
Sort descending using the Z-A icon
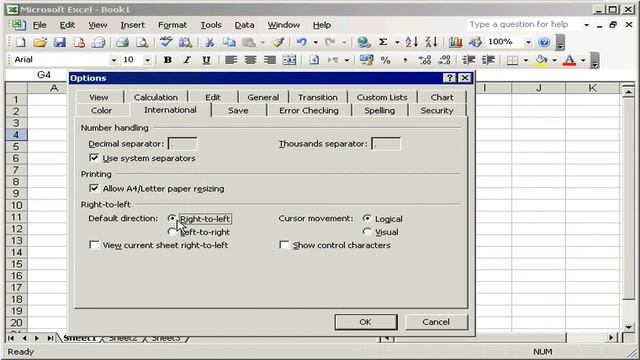431,42
